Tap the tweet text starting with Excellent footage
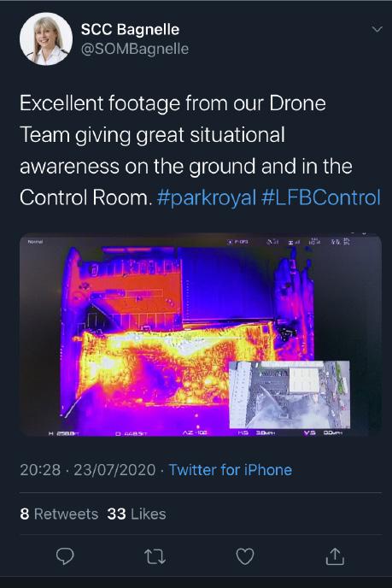 click(x=200, y=150)
